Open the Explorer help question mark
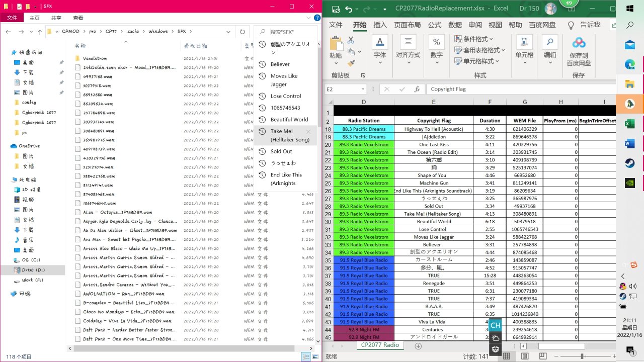This screenshot has width=644, height=362. point(317,18)
